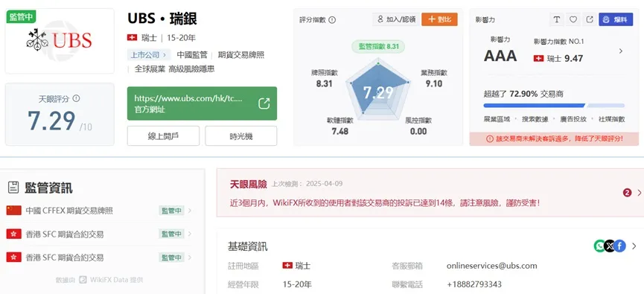Click the Facebook share icon
Screen dimensions: 644x294
coord(620,246)
